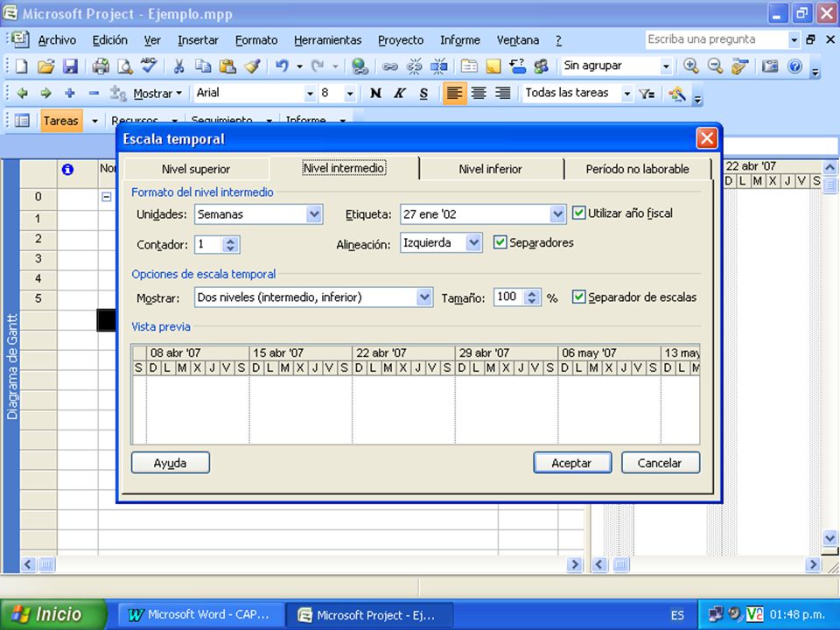Open the Todas las tareas filter dropdown
This screenshot has height=630, width=840.
[626, 94]
